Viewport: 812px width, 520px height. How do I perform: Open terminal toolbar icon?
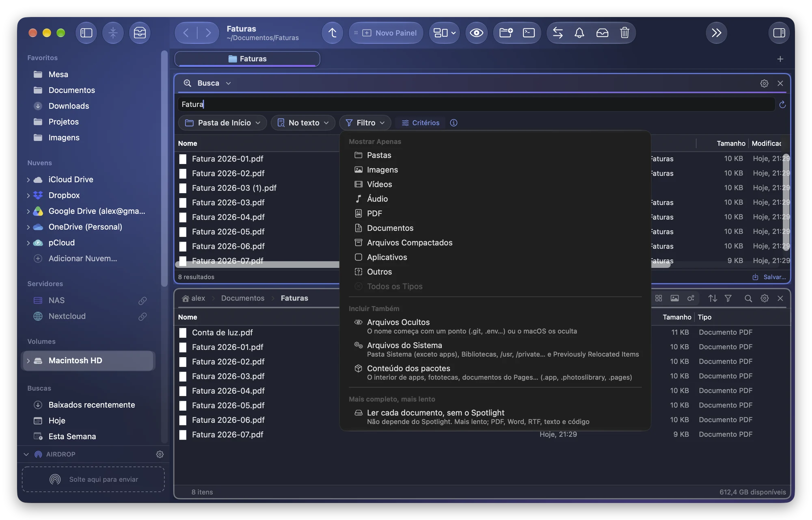pyautogui.click(x=529, y=33)
